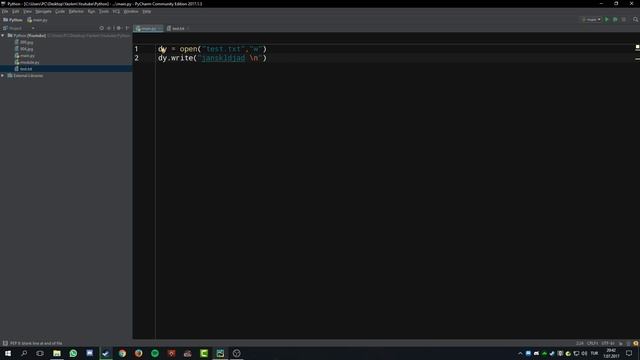Open the Help menu
Image resolution: width=640 pixels, height=360 pixels.
[x=147, y=11]
